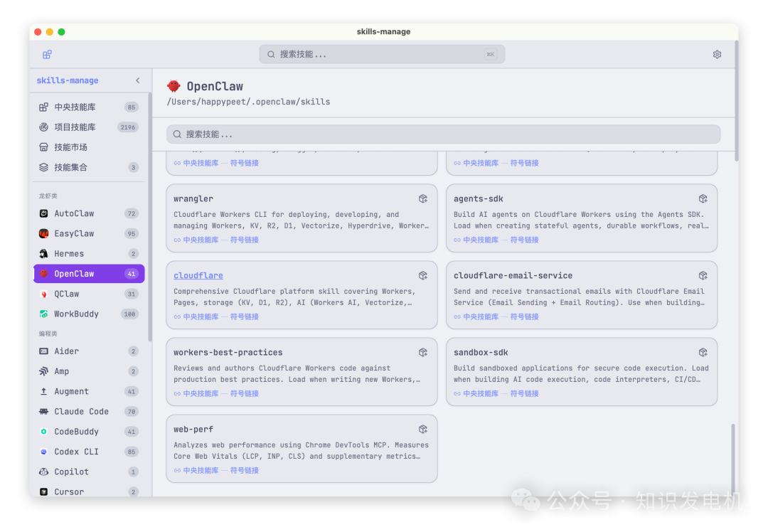Click 中央技能库 link under agents-sdk card
This screenshot has width=768, height=532.
pyautogui.click(x=481, y=240)
